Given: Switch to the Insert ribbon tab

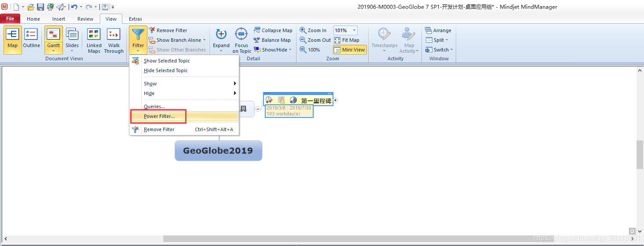Looking at the screenshot, I should [59, 19].
